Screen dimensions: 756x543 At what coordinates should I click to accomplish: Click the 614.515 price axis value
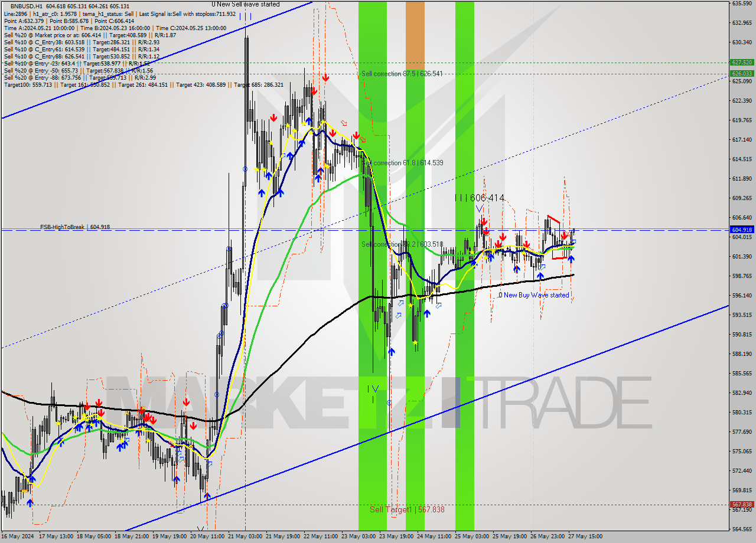point(741,159)
